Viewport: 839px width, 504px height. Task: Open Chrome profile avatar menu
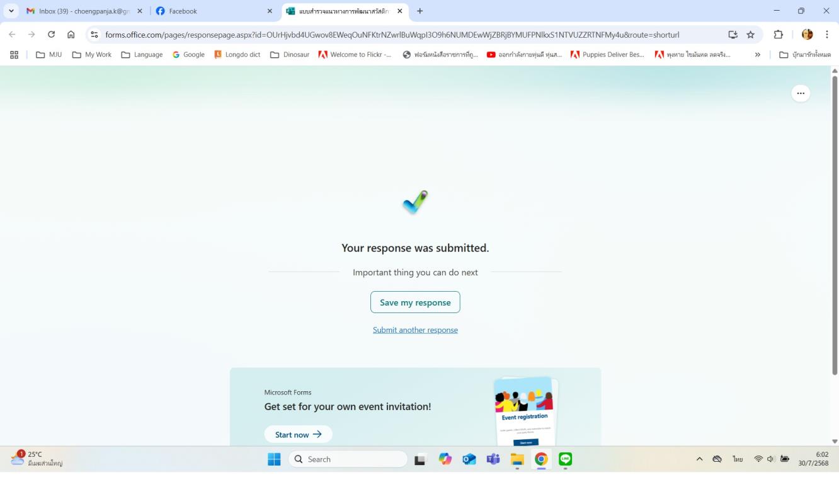pos(807,35)
